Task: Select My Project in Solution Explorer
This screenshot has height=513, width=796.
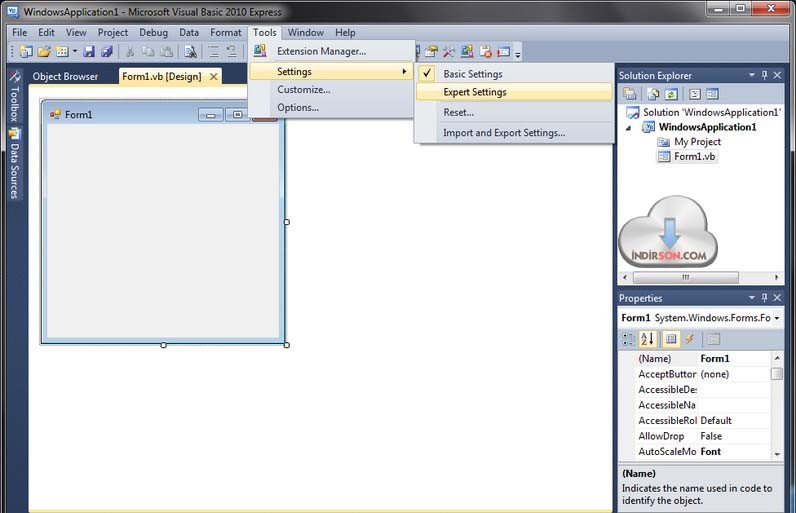Action: (689, 142)
